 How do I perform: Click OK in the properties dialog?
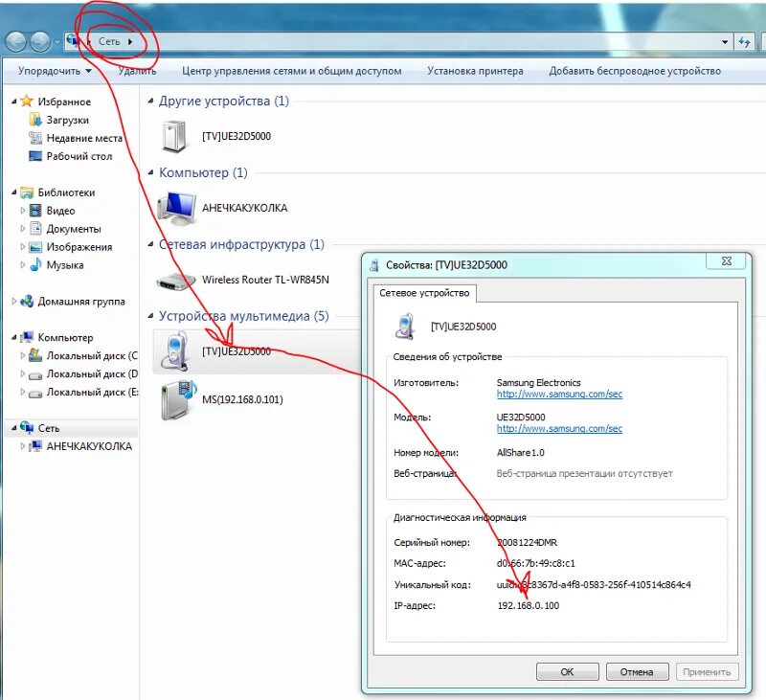coord(567,671)
